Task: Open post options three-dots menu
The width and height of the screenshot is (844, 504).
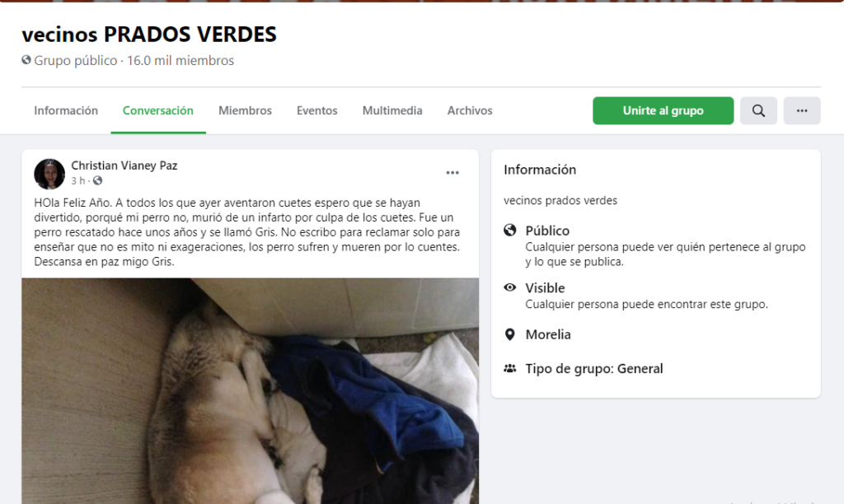Action: 452,173
